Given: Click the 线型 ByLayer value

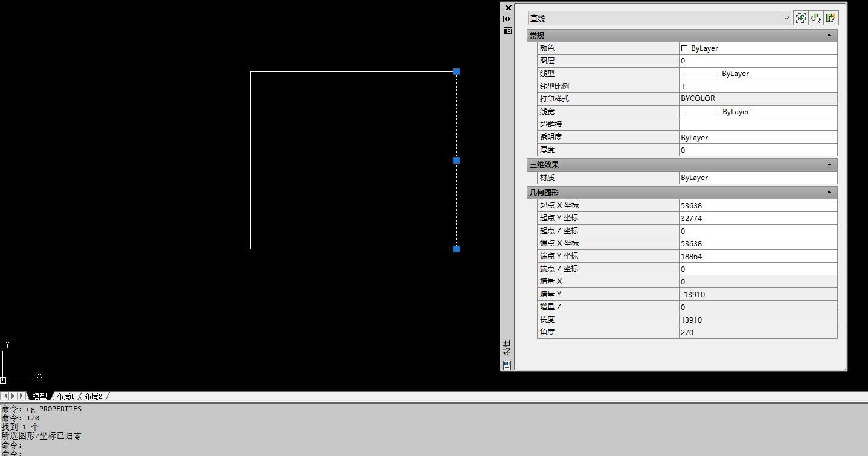Looking at the screenshot, I should [x=758, y=74].
